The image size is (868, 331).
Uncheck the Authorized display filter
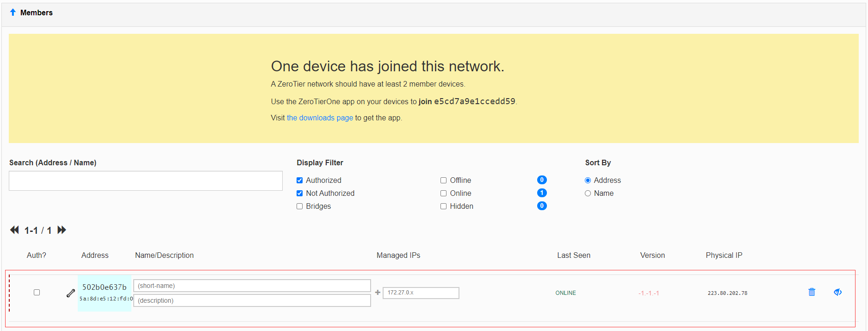300,181
